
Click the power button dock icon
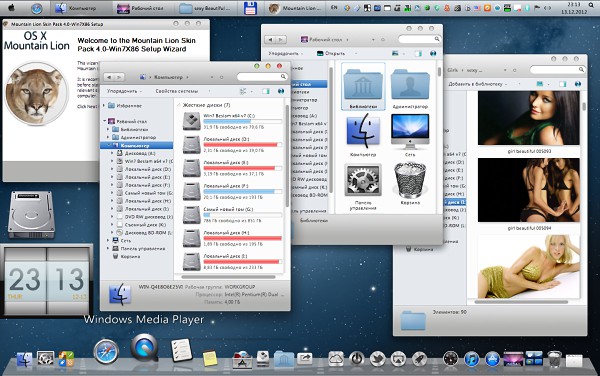coord(357,359)
